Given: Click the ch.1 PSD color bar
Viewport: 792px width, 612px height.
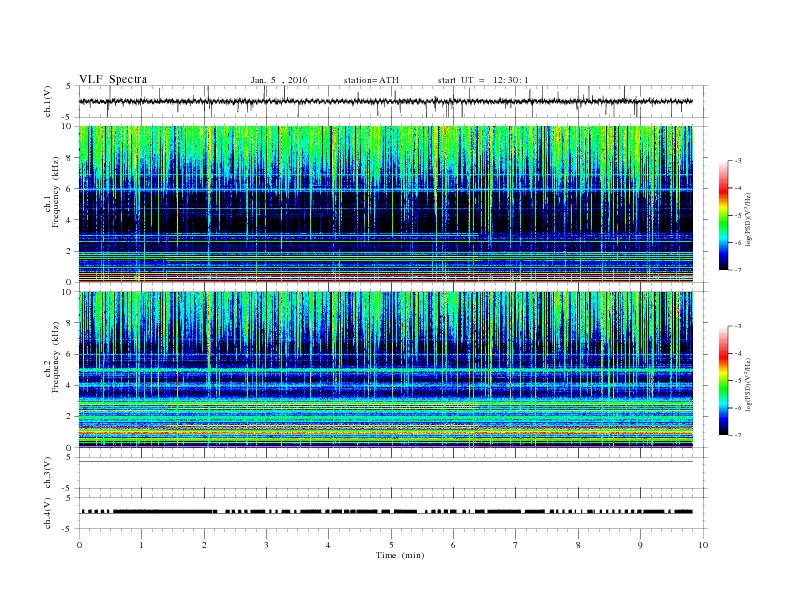Looking at the screenshot, I should tap(723, 215).
